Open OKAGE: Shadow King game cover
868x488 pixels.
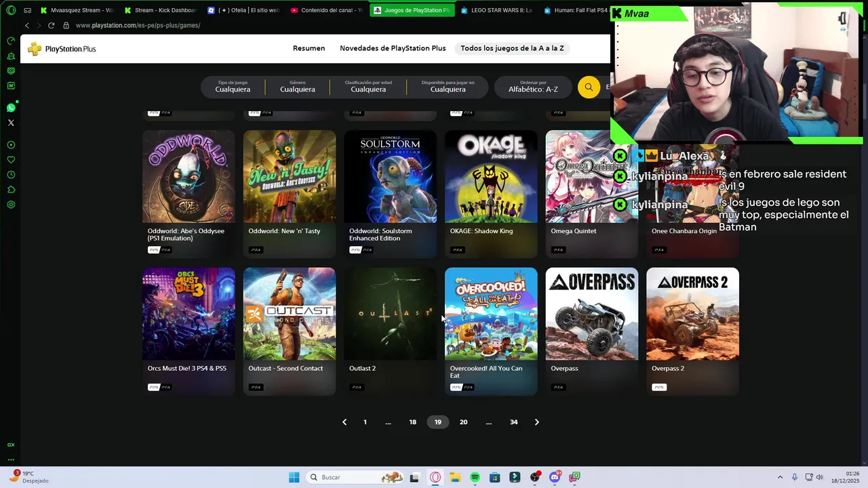point(491,176)
